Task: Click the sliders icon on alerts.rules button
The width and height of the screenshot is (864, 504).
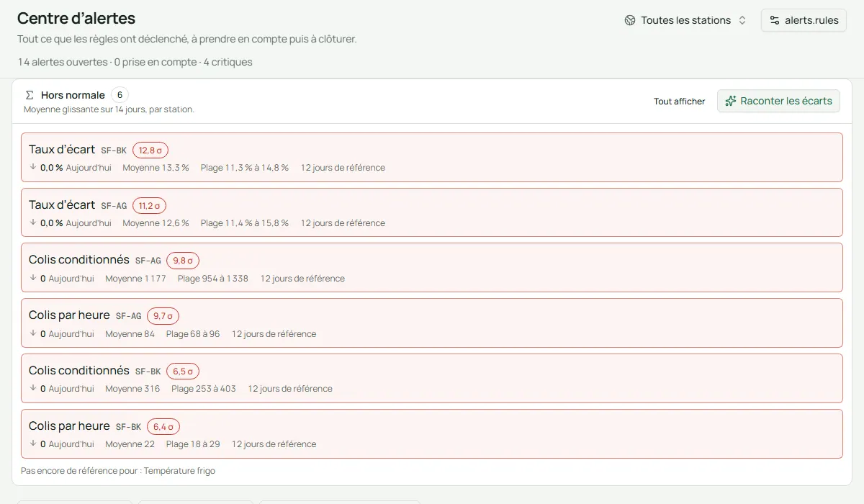Action: pos(775,20)
